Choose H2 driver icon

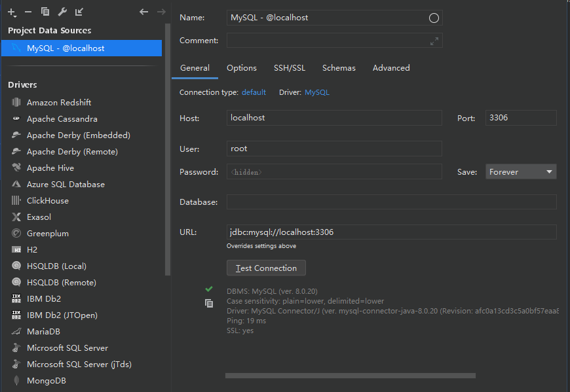16,250
